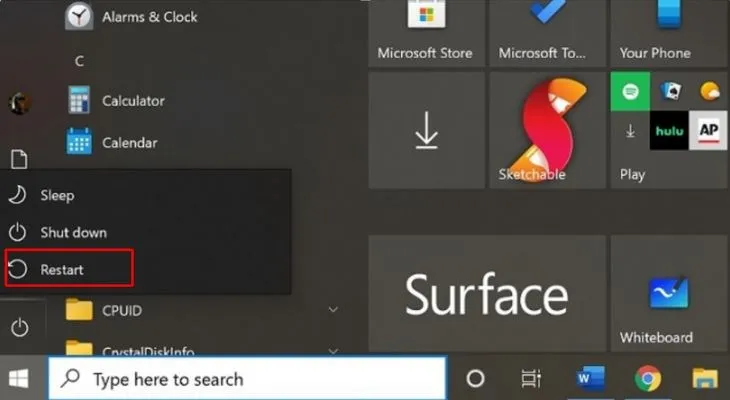The width and height of the screenshot is (730, 400).
Task: Open Google Chrome from the taskbar
Action: click(x=648, y=379)
